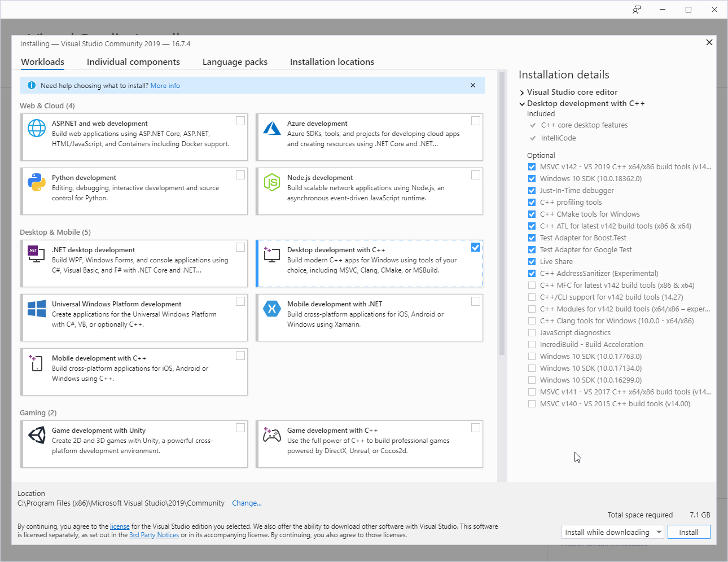Viewport: 728px width, 562px height.
Task: Click the Azure development icon
Action: [x=272, y=128]
